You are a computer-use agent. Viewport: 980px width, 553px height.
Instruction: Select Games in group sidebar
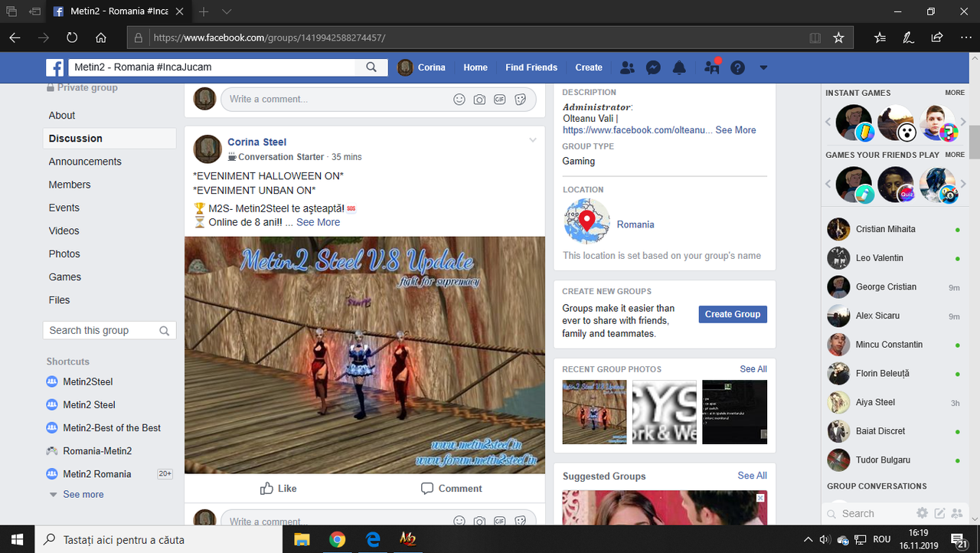[x=65, y=276]
